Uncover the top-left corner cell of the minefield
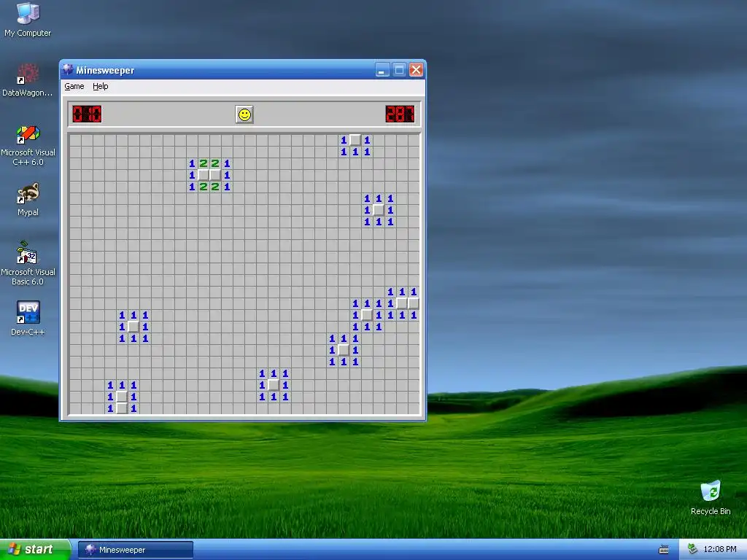 (75, 140)
